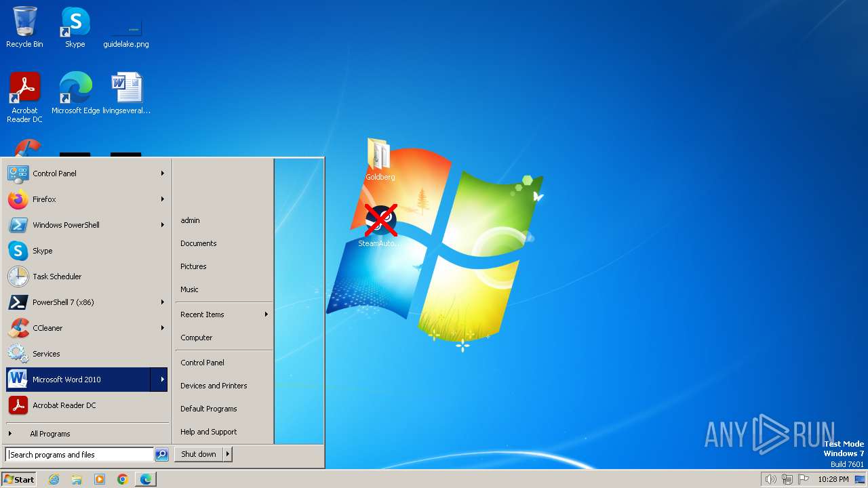This screenshot has height=488, width=868.
Task: Select the livingseveral Word document icon
Action: (126, 93)
